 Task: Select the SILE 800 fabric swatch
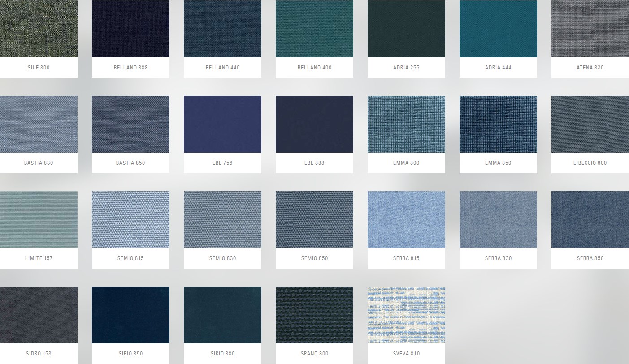tap(39, 29)
